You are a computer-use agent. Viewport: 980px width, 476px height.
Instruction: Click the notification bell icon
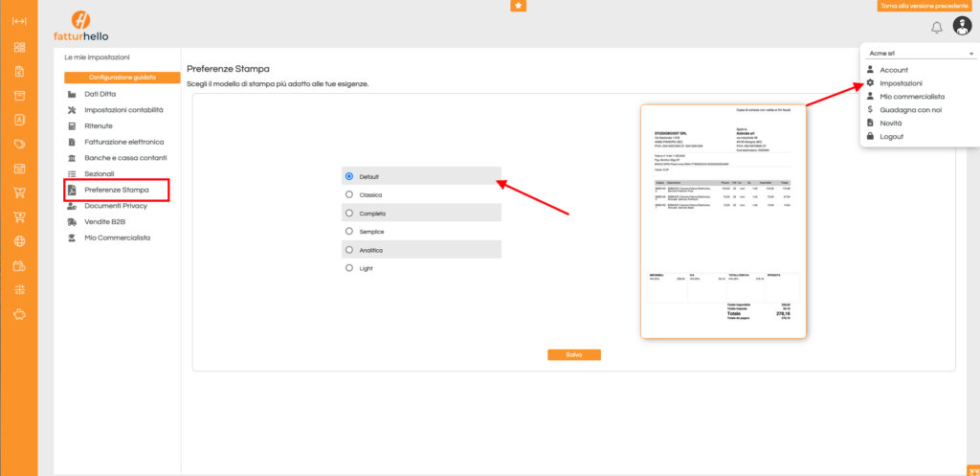point(936,27)
